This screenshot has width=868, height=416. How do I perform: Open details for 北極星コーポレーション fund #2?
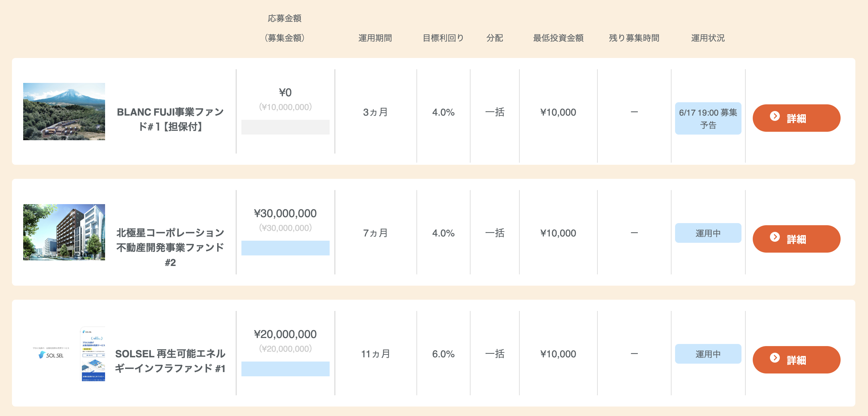click(x=796, y=239)
